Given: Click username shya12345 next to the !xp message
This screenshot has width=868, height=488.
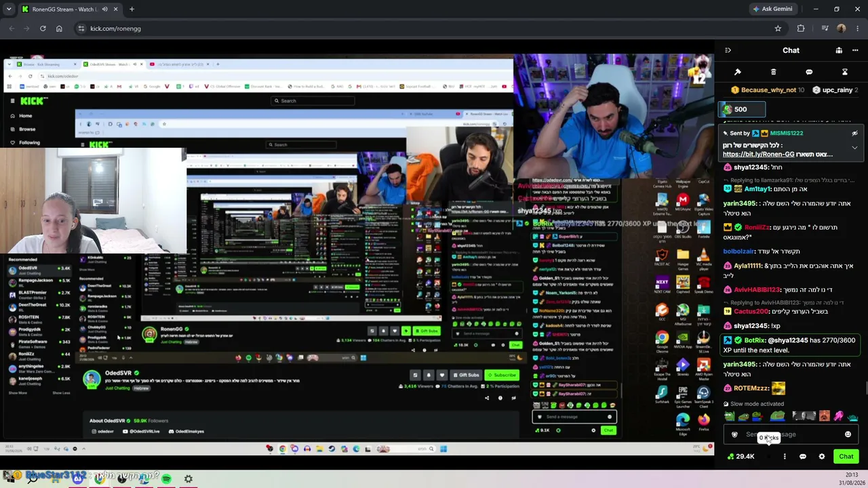Looking at the screenshot, I should [751, 326].
